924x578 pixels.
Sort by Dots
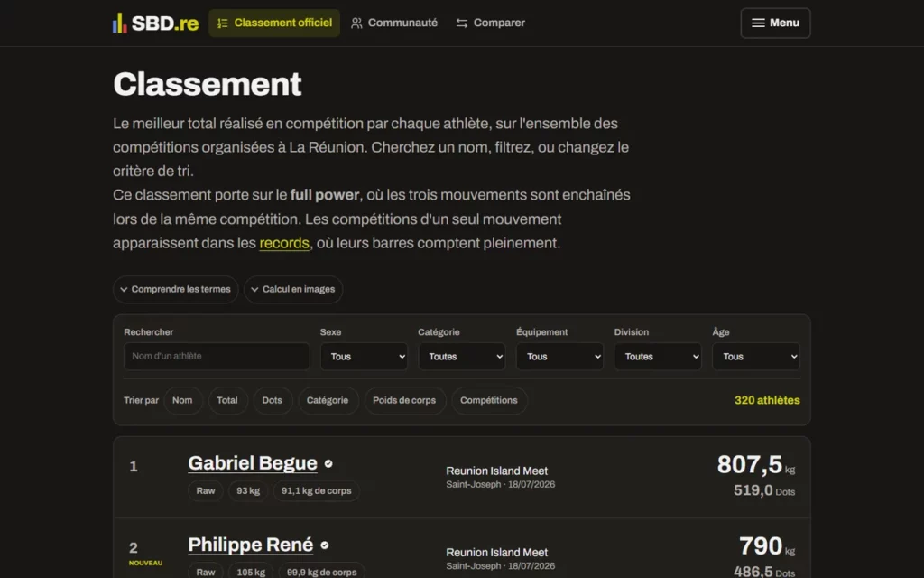pos(273,400)
